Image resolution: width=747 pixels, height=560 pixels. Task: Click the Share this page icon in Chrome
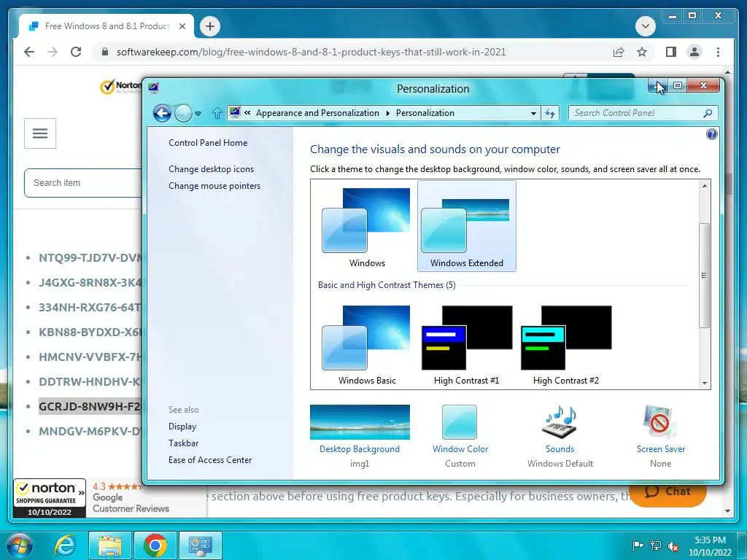(619, 52)
